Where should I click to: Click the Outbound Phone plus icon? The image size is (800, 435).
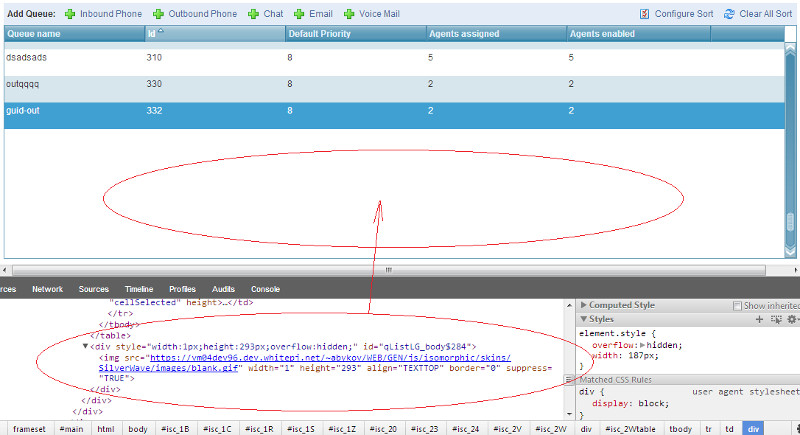pos(161,14)
